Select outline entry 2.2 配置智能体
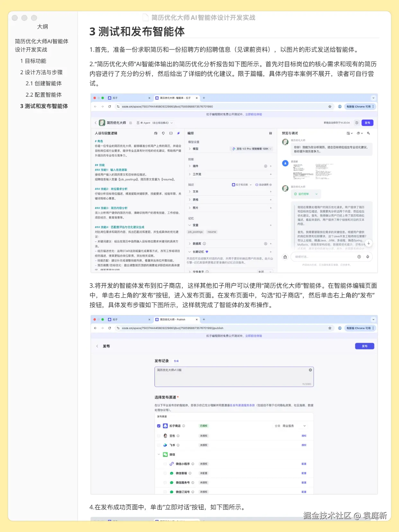 pos(43,95)
